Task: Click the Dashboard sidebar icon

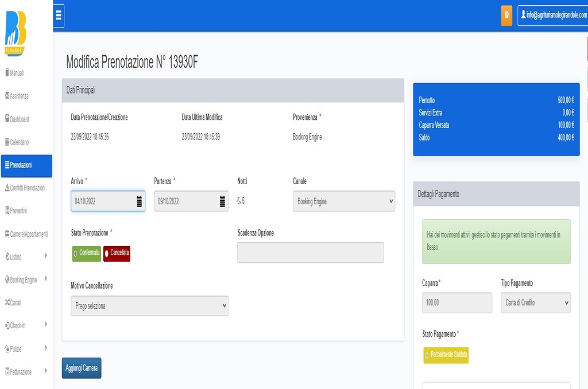Action: 7,119
